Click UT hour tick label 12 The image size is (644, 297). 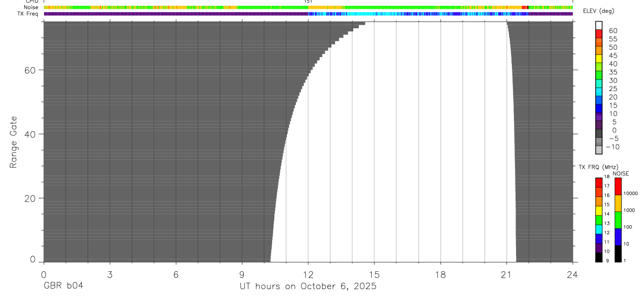308,274
